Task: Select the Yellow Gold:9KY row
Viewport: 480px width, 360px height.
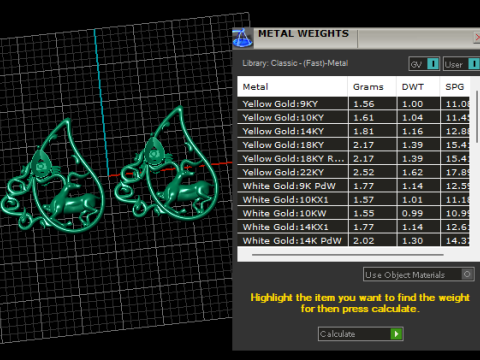Action: [x=353, y=104]
